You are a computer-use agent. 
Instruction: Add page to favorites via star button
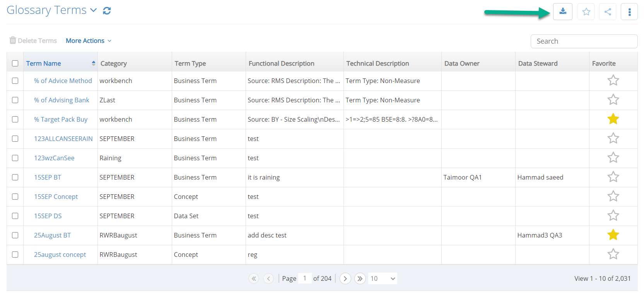point(586,12)
